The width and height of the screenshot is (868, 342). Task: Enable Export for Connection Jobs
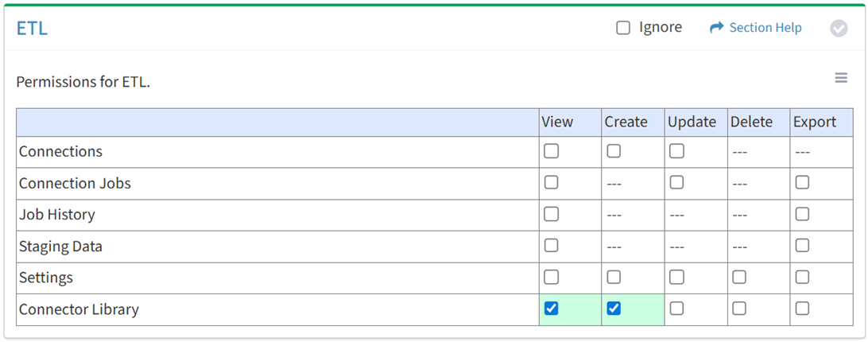(x=802, y=183)
